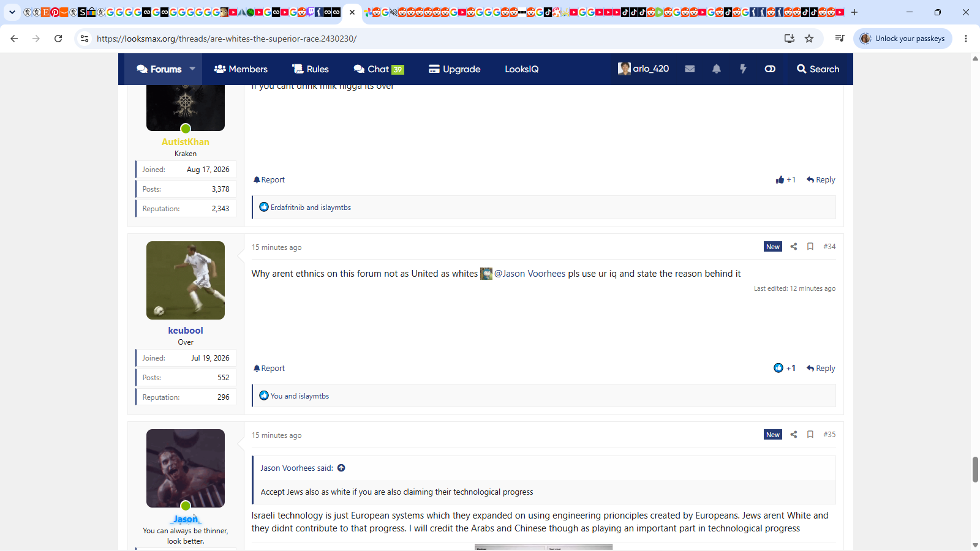The width and height of the screenshot is (980, 551).
Task: Expand the Forums dropdown arrow
Action: (192, 69)
